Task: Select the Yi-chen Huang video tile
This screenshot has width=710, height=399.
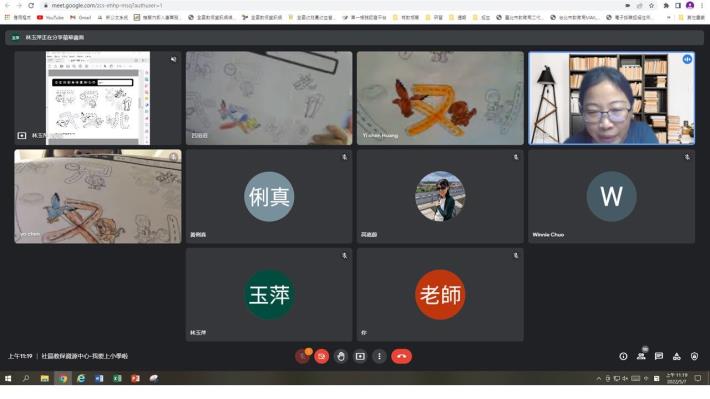Action: [440, 98]
